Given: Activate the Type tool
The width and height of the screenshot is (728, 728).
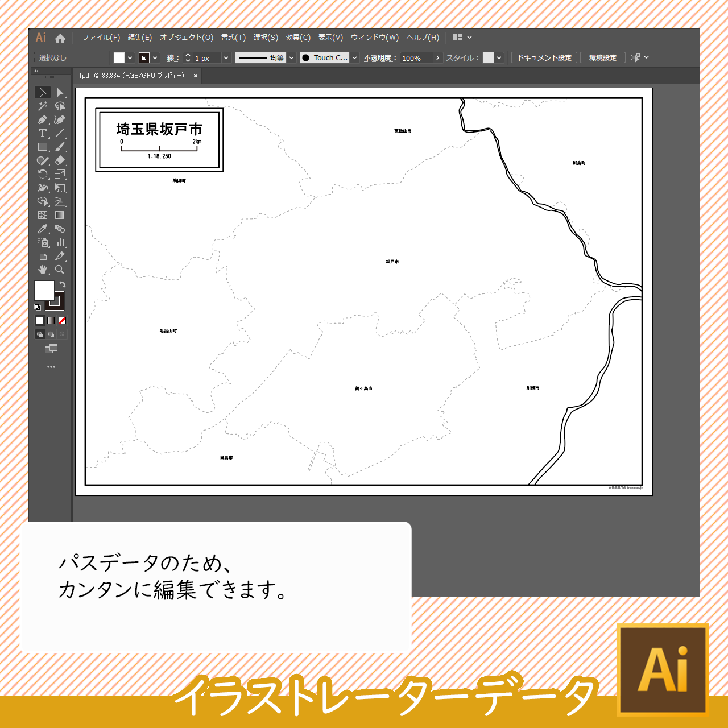Looking at the screenshot, I should pos(43,133).
